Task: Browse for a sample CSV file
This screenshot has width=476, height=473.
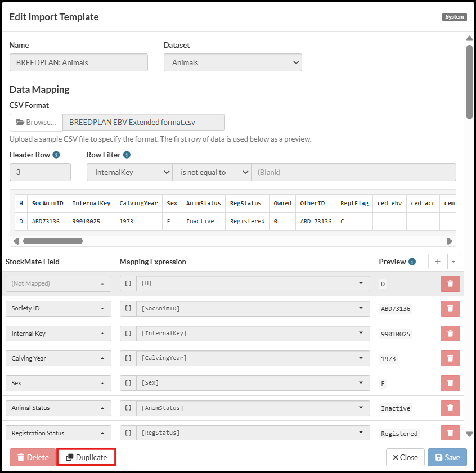Action: 36,122
